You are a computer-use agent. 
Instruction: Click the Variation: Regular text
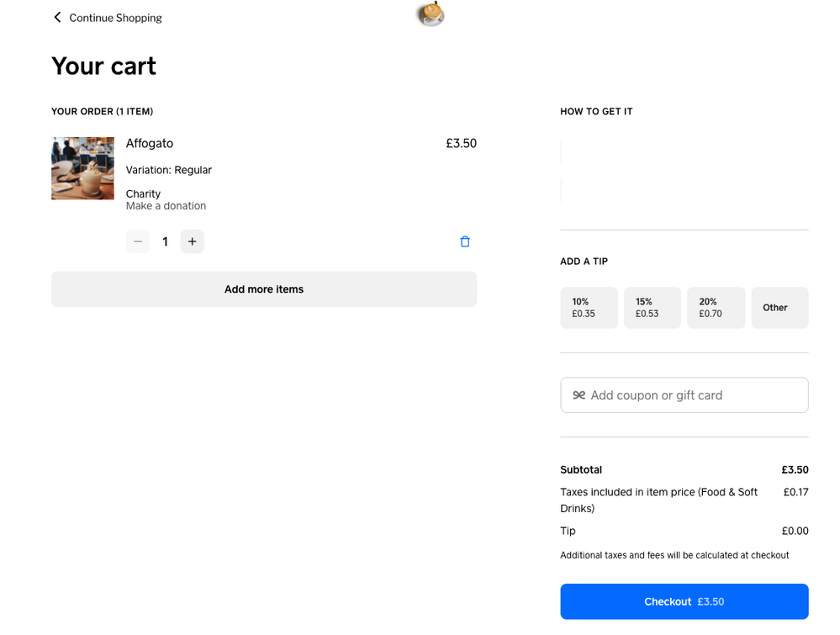(168, 170)
